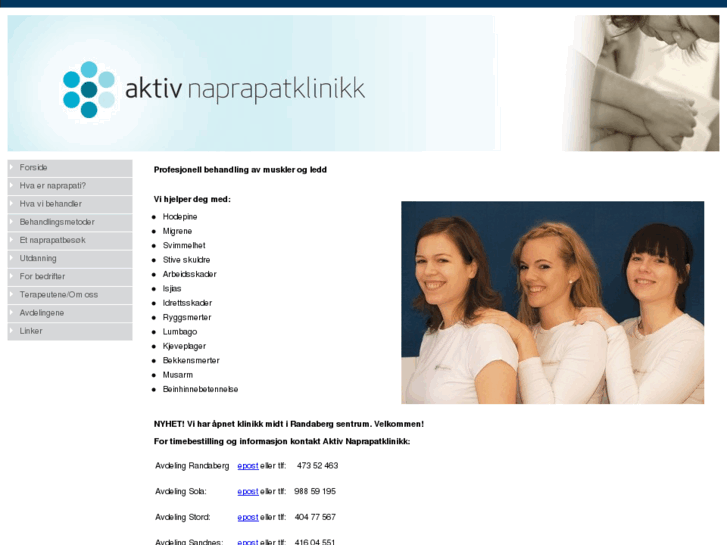Navigate to Utdanning page
727x545 pixels.
tap(70, 259)
